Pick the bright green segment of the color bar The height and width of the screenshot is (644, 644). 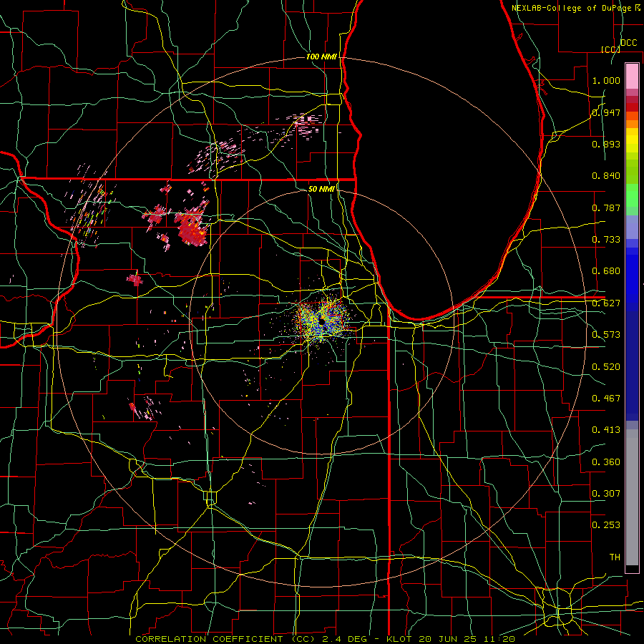pyautogui.click(x=632, y=195)
